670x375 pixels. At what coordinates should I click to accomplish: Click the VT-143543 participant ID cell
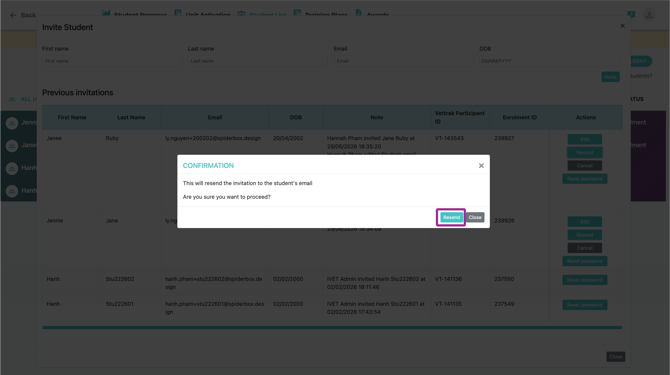449,138
